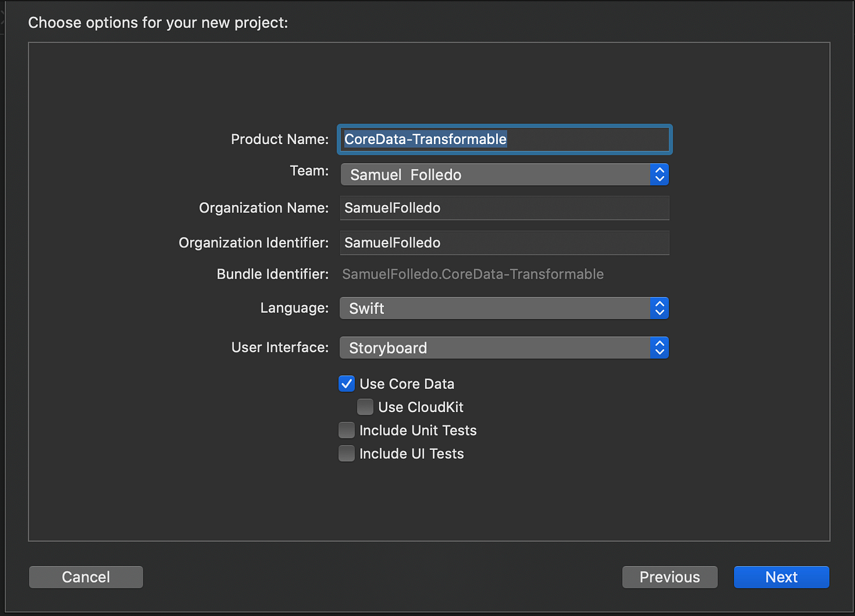Open the Team dropdown stepper arrows
This screenshot has height=616, width=855.
pyautogui.click(x=659, y=174)
